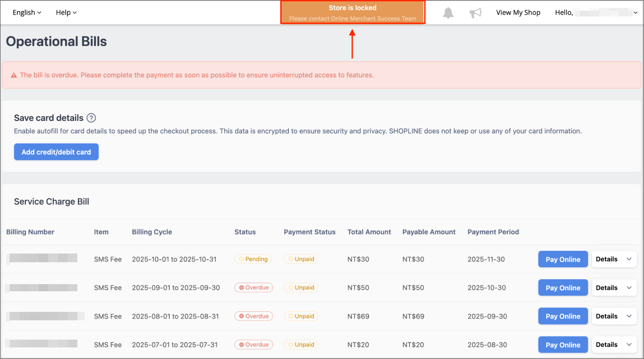This screenshot has height=359, width=644.
Task: Click billing cycle 2025-10-01 to 2025-10-31
Action: tap(174, 259)
